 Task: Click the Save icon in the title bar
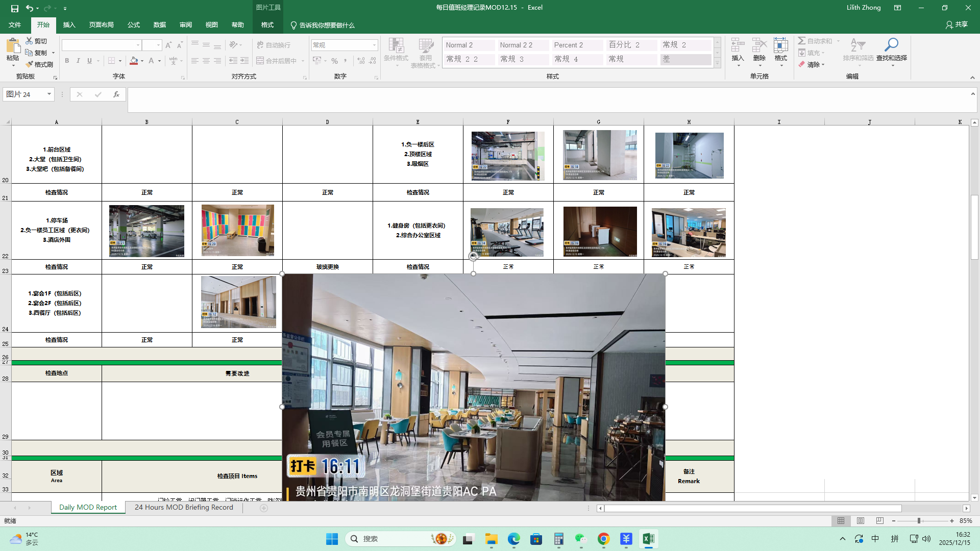pyautogui.click(x=14, y=8)
